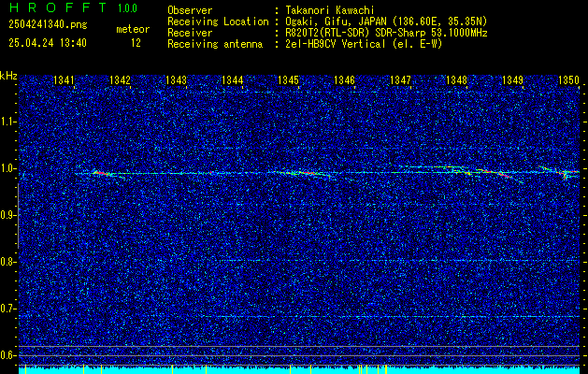Viewport: 588px width, 374px height.
Task: Click the 1349 time label
Action: (512, 79)
